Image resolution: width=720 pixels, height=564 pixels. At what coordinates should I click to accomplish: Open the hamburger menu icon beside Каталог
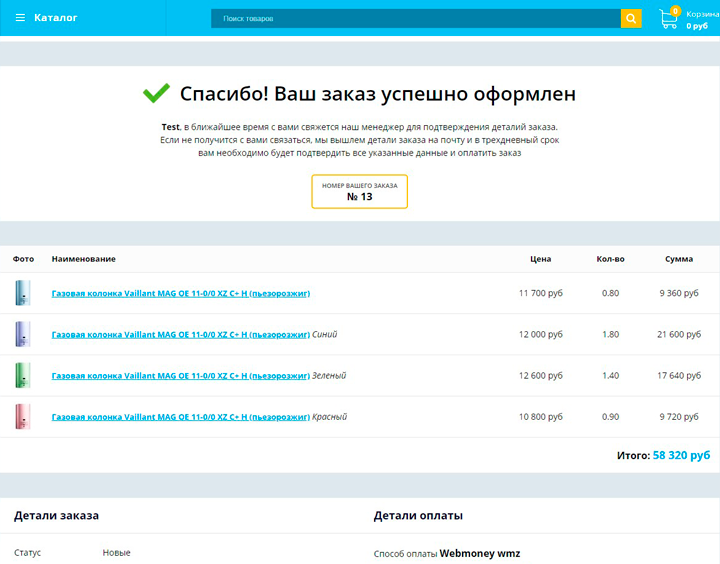tap(20, 18)
